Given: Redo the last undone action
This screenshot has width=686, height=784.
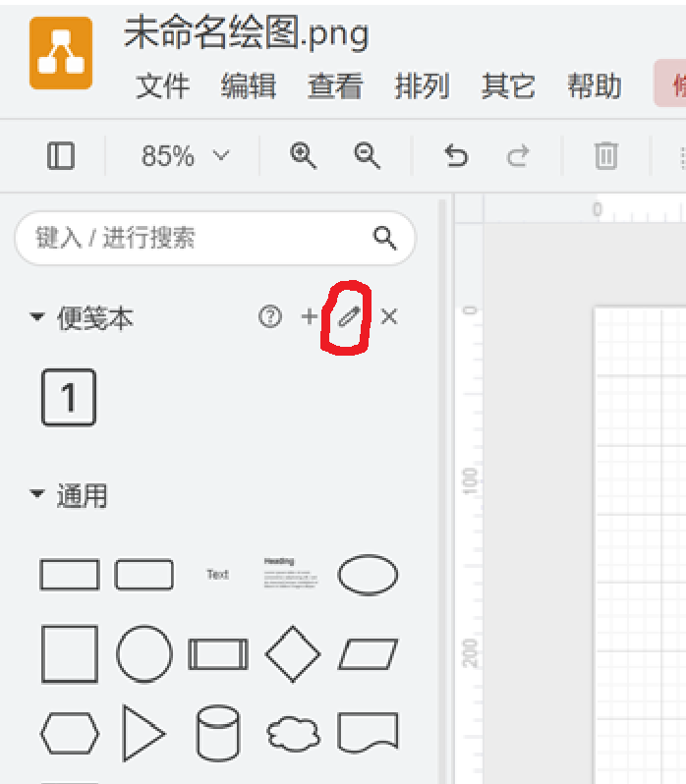Looking at the screenshot, I should tap(518, 155).
